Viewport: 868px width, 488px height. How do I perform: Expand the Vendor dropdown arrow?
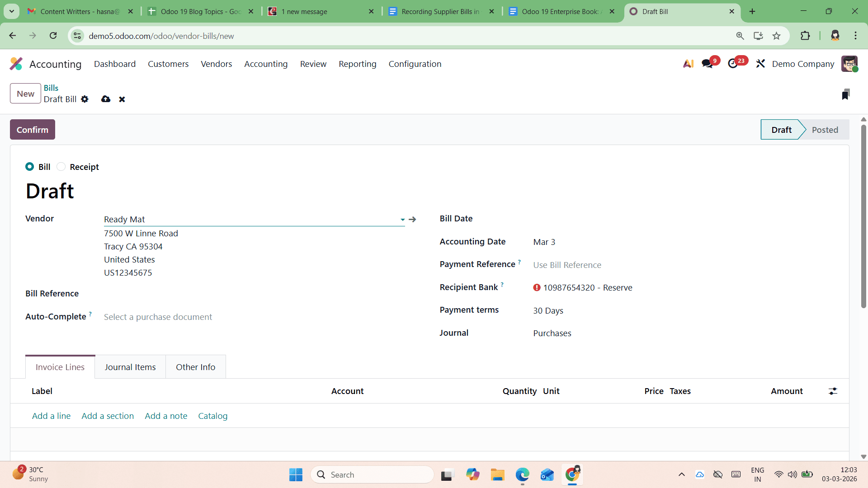[x=402, y=220]
